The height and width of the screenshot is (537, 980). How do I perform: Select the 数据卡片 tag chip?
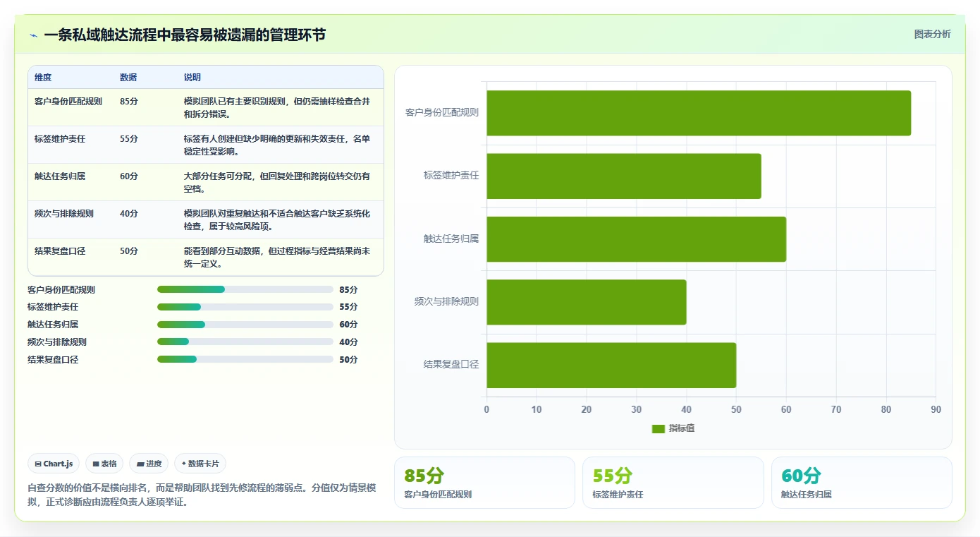click(x=200, y=464)
